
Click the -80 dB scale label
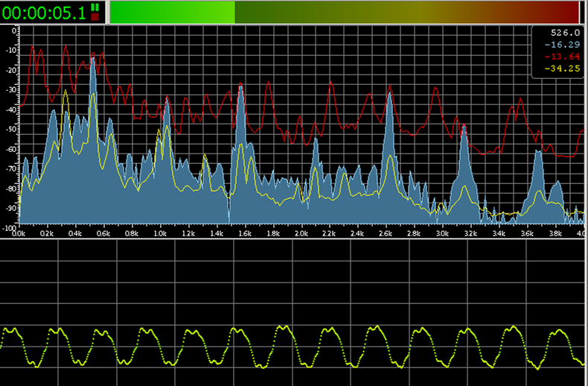(12, 189)
